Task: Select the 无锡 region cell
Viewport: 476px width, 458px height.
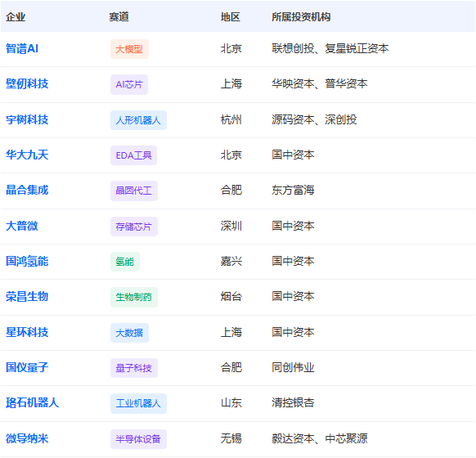Action: click(x=231, y=439)
